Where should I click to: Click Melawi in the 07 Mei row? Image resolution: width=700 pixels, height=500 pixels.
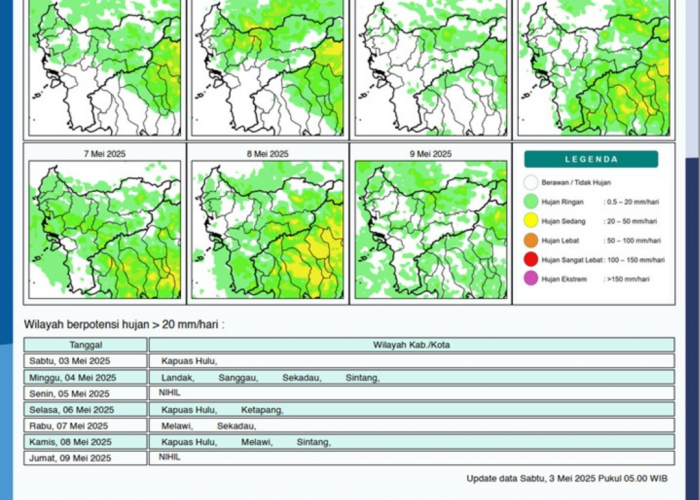[177, 426]
